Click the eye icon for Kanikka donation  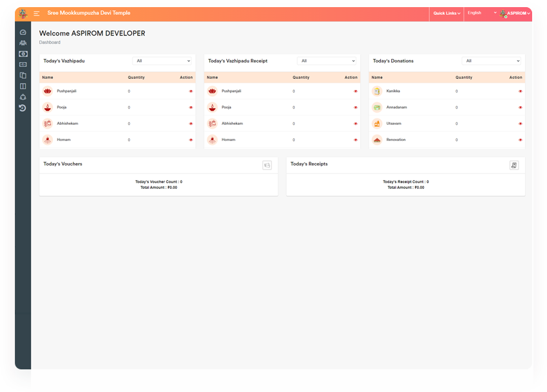pyautogui.click(x=520, y=91)
